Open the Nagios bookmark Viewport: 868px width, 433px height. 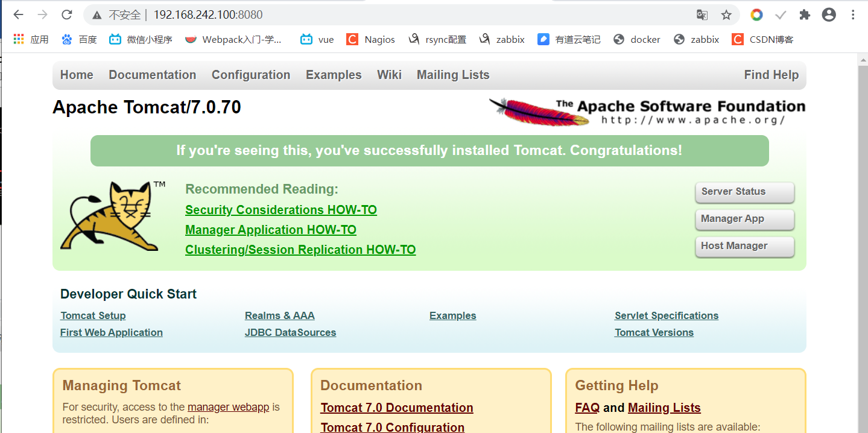click(370, 39)
